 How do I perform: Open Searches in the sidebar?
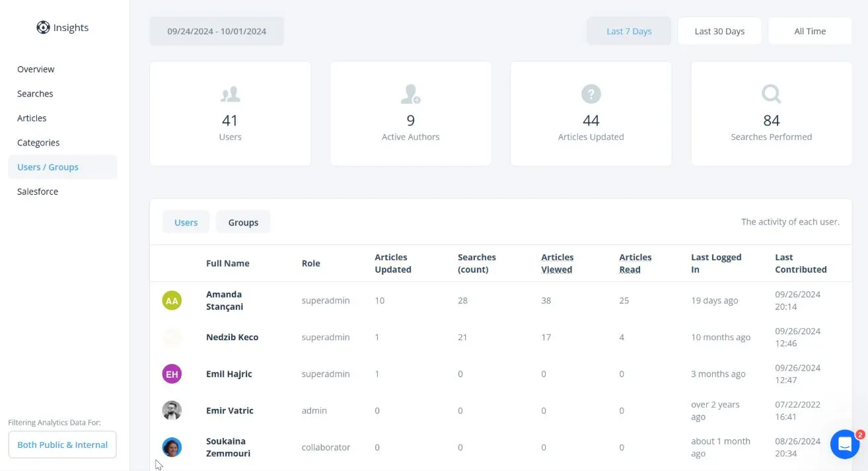click(x=35, y=94)
